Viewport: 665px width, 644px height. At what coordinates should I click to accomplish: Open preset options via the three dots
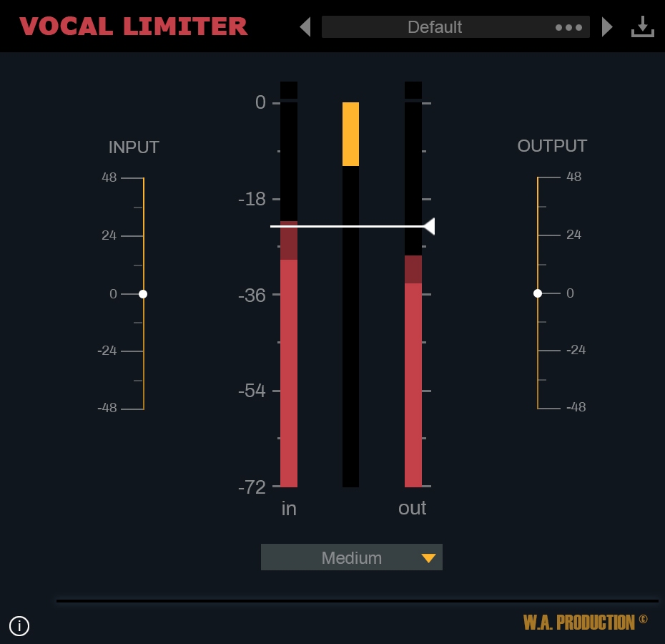tap(568, 27)
